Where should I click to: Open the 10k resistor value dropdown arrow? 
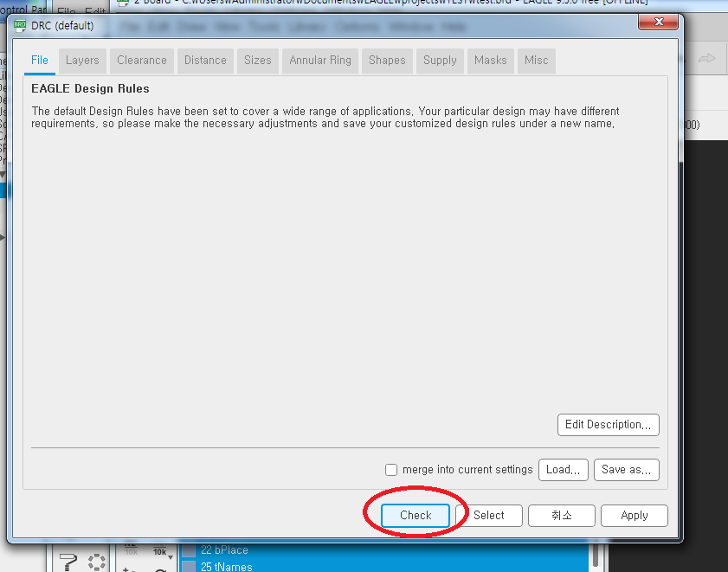click(171, 557)
